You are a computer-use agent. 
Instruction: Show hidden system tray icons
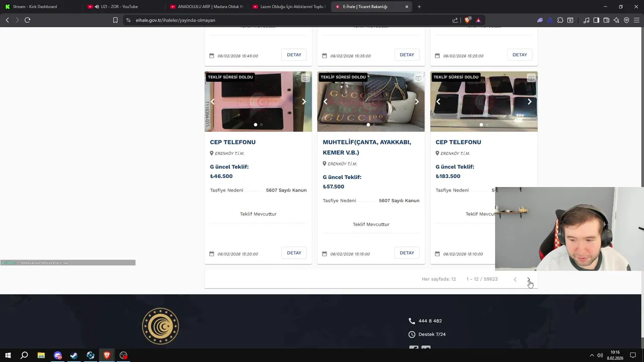592,355
